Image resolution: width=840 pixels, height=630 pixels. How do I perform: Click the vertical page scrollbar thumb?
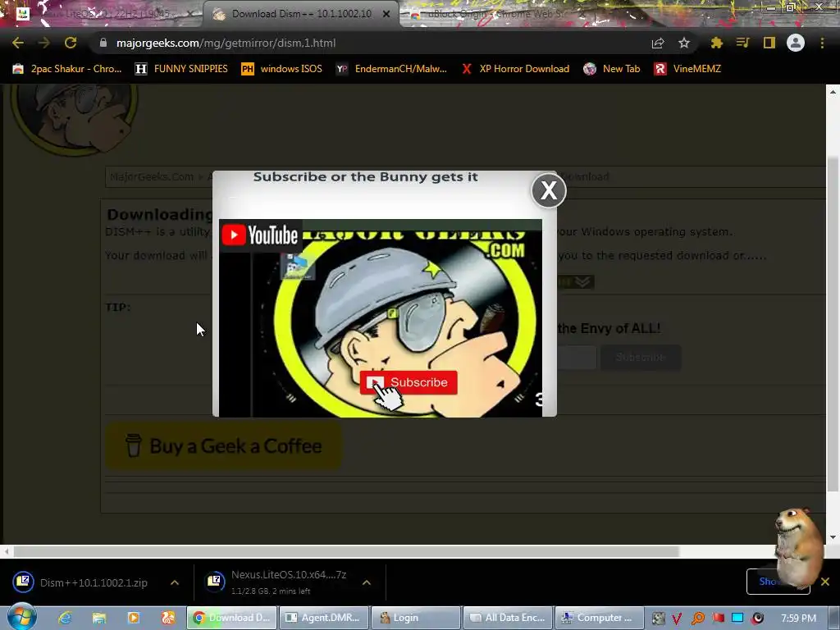coord(833,323)
